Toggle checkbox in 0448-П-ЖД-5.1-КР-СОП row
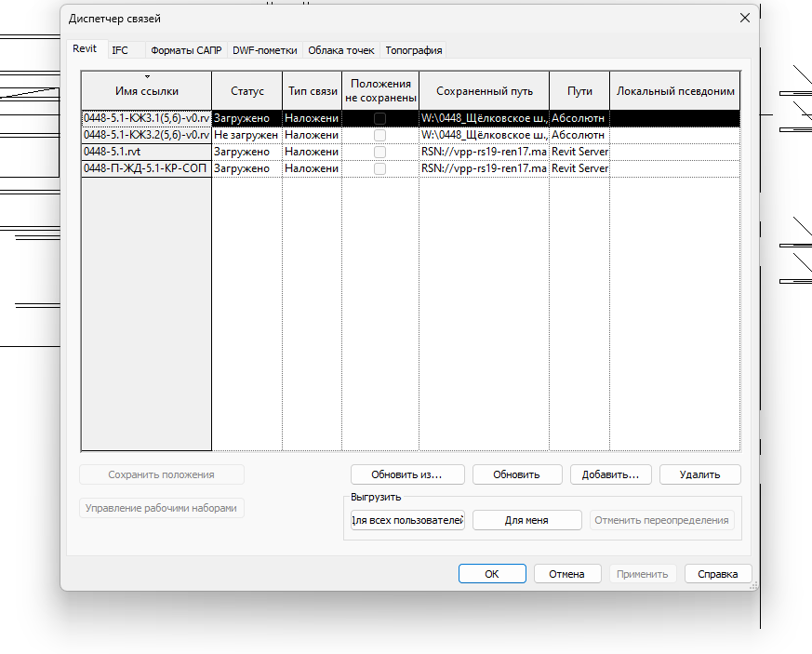 379,168
